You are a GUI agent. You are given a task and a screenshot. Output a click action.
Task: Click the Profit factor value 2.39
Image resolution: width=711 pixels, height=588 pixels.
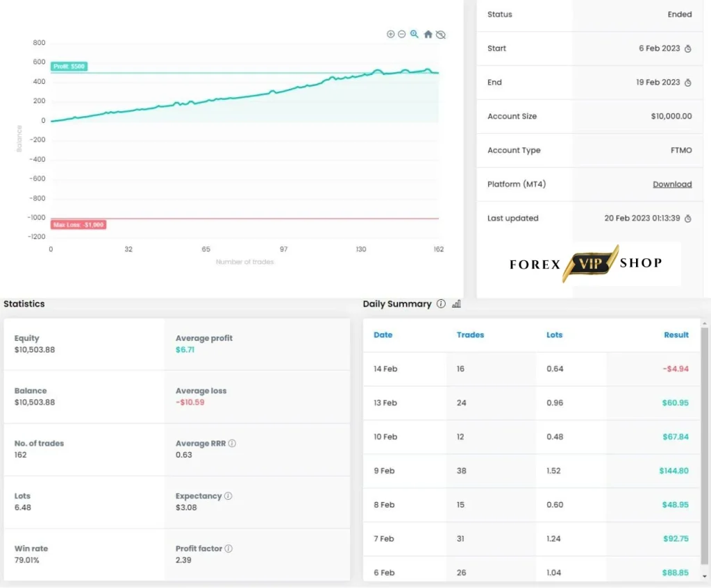pos(183,560)
